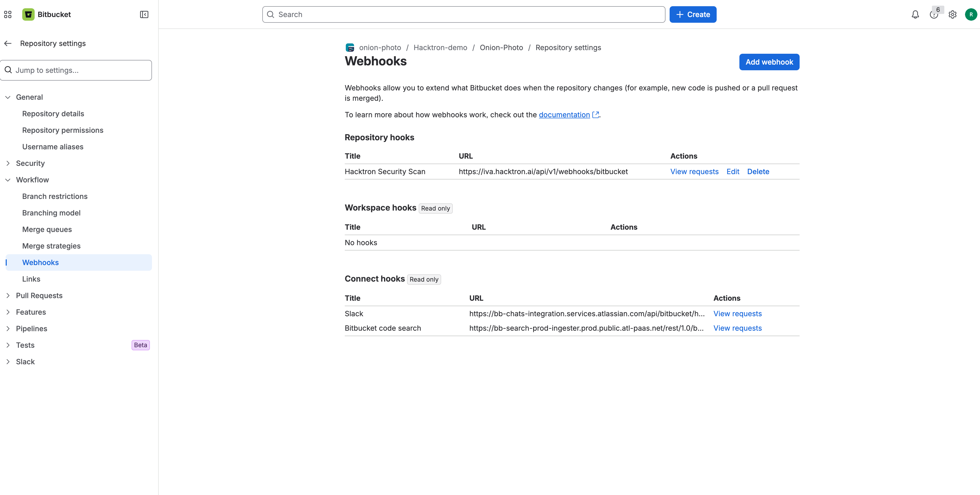
Task: Open the notifications bell icon
Action: [x=915, y=14]
